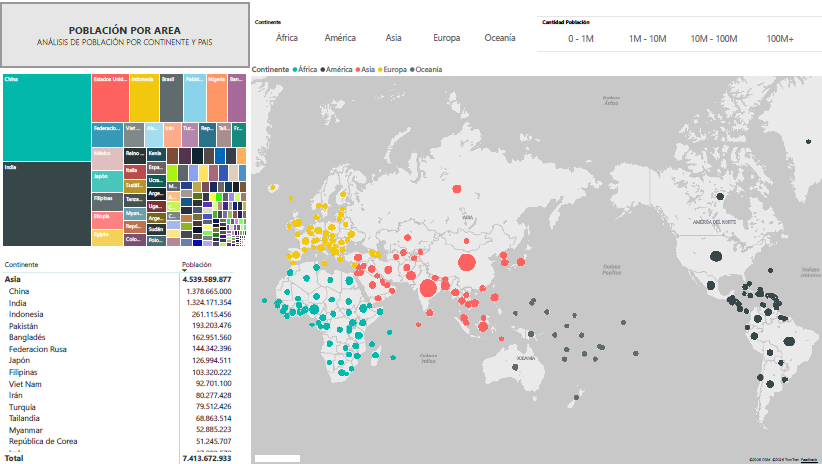Click the Estados Unidos treemap tile

pyautogui.click(x=111, y=98)
